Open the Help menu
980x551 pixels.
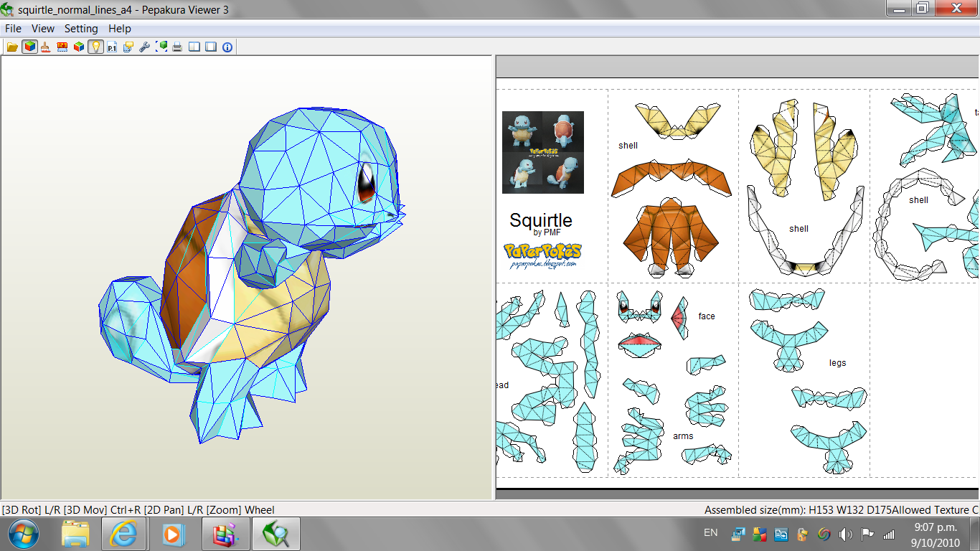[120, 29]
